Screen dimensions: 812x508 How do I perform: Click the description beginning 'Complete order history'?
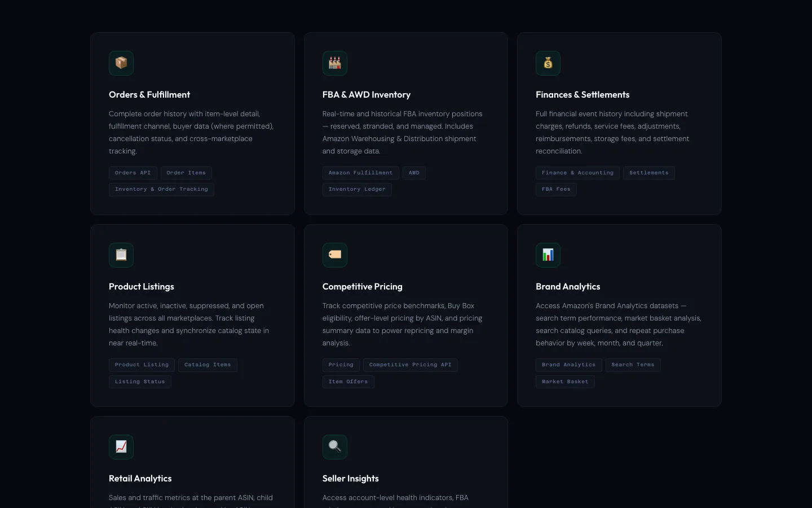click(191, 133)
